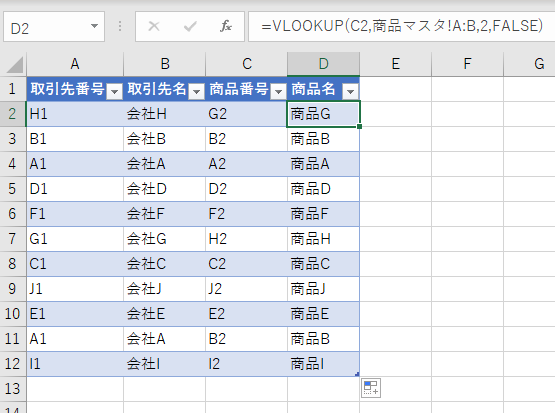Click cell containing I1

pos(75,364)
